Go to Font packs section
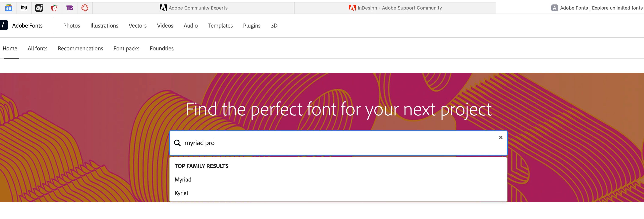 click(126, 49)
